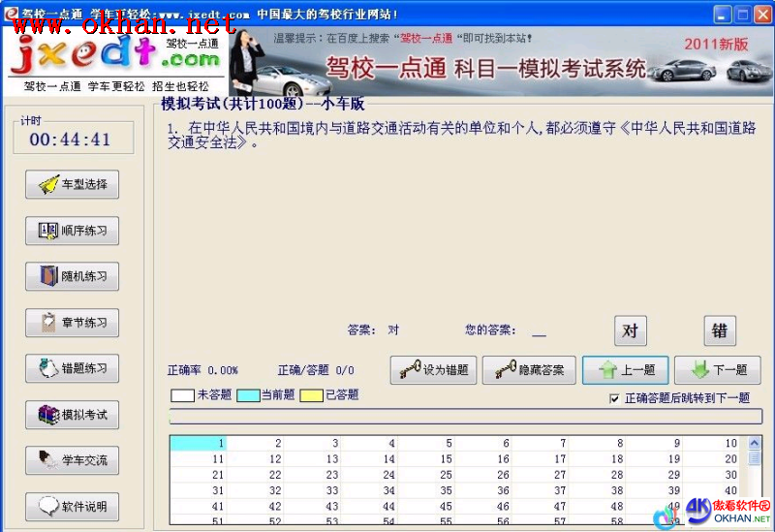Click 隐藏答案 to hide the answer
775x532 pixels.
(x=529, y=370)
